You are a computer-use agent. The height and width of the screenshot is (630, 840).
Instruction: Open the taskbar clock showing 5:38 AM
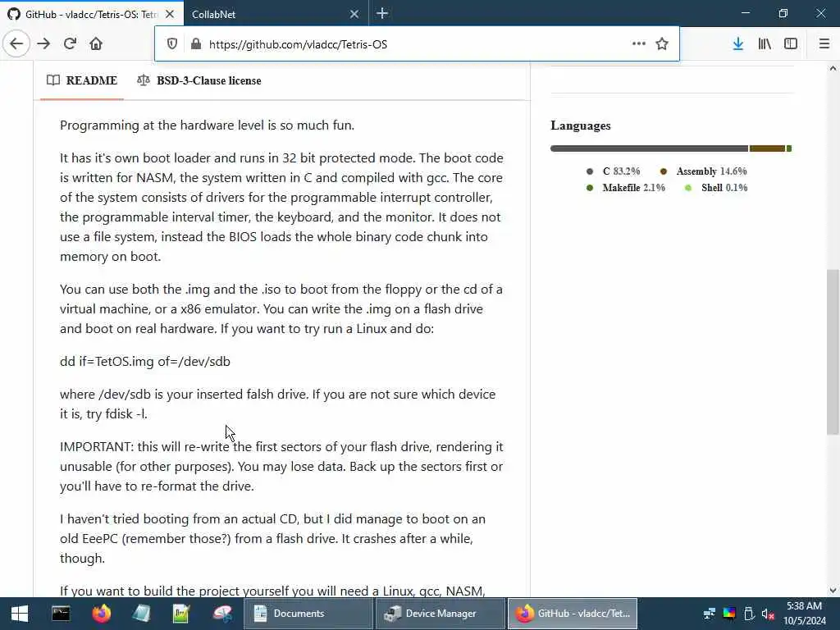[x=805, y=614]
